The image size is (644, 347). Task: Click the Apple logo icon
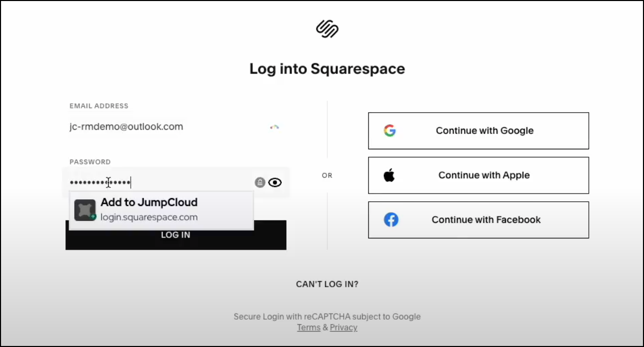389,175
